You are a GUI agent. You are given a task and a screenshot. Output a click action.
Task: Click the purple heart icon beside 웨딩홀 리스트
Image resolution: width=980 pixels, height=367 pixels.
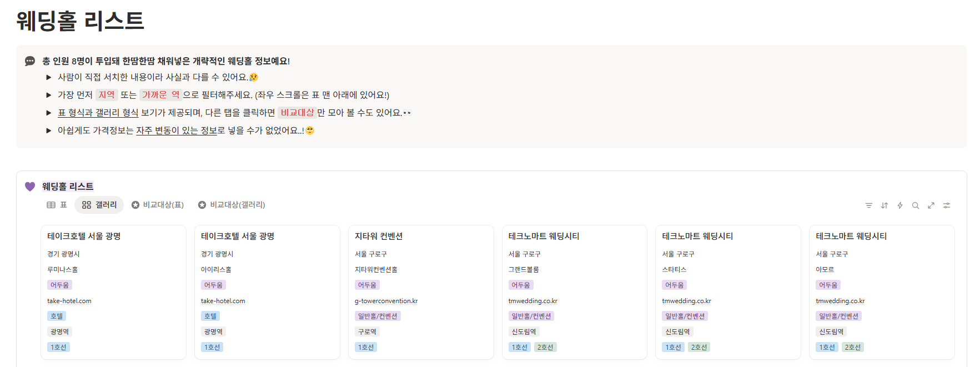click(30, 187)
